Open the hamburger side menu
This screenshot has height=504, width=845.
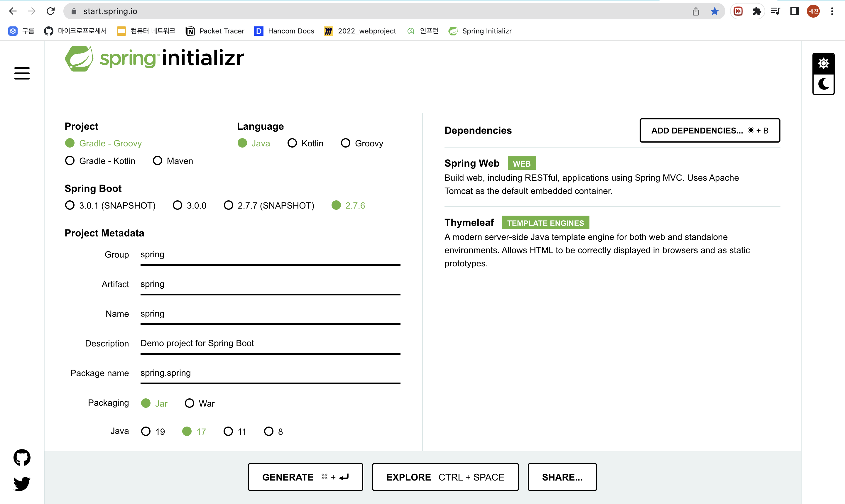pos(22,73)
